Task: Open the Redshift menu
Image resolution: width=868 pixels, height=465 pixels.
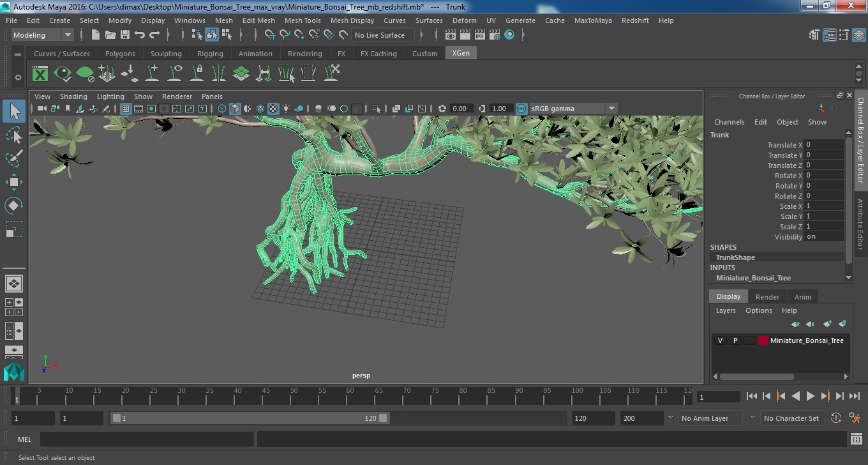Action: [635, 20]
